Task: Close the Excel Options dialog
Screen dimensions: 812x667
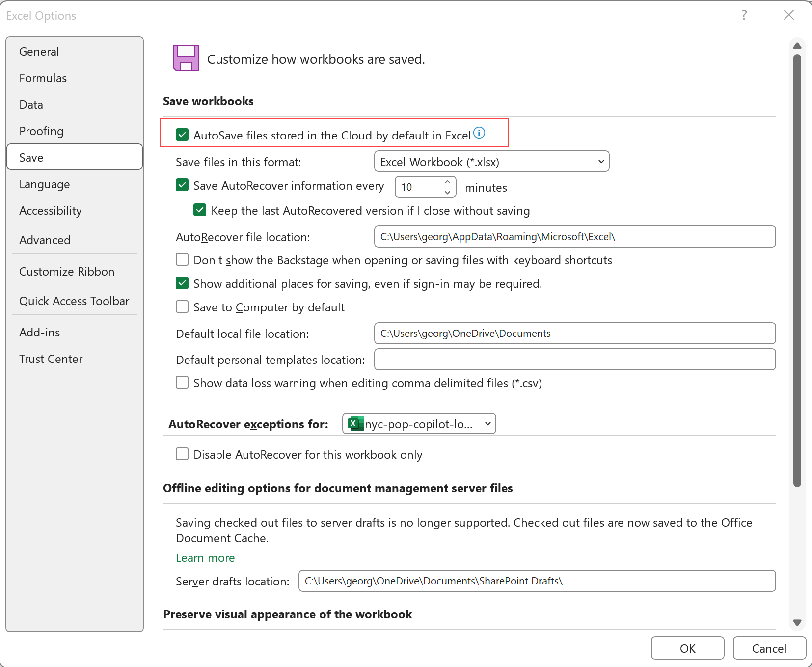Action: tap(789, 15)
